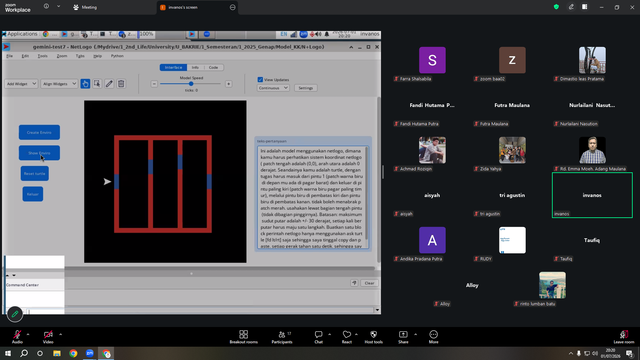640x360 pixels.
Task: Click the meeting info circle icon
Action: [46, 6]
